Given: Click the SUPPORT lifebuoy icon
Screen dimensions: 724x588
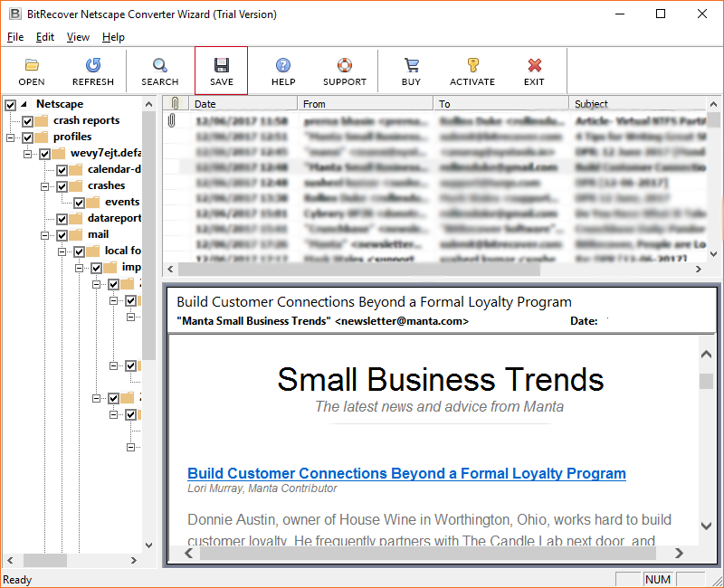Looking at the screenshot, I should point(345,65).
